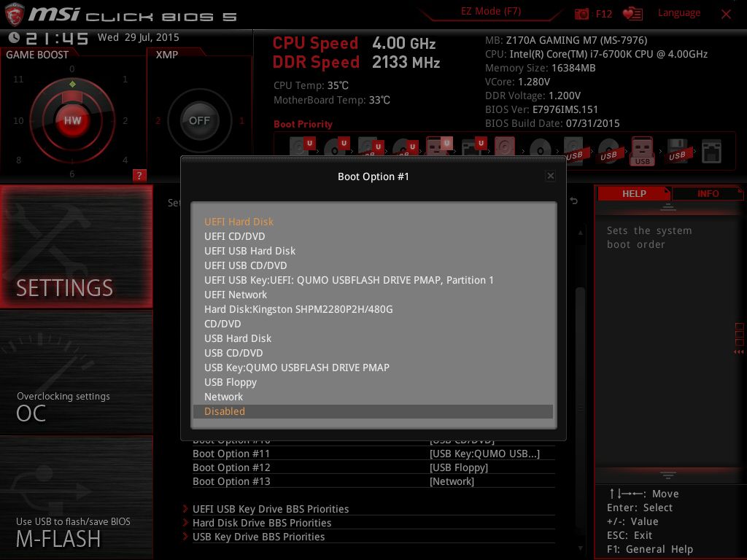Toggle the Game Boost HW knob
The width and height of the screenshot is (747, 560).
[x=72, y=120]
